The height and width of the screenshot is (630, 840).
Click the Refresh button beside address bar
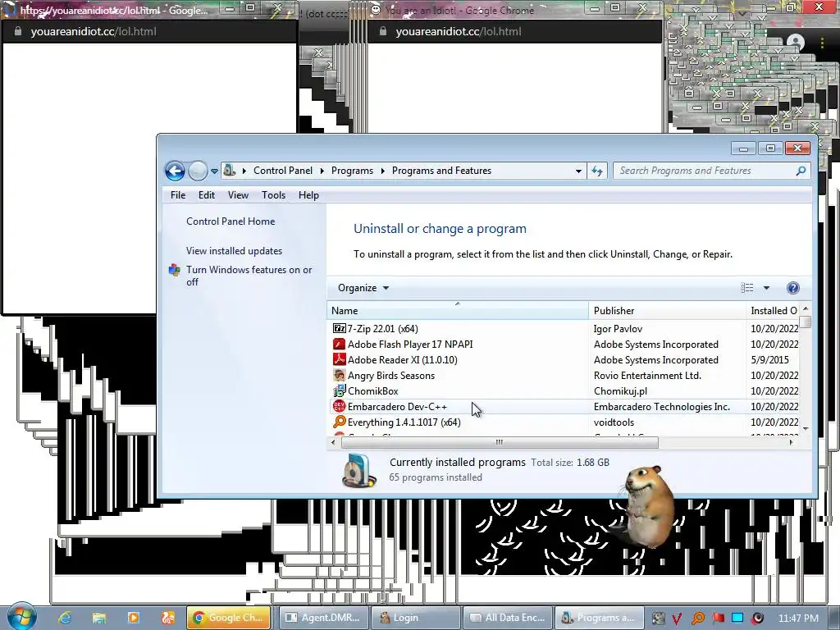click(x=597, y=171)
